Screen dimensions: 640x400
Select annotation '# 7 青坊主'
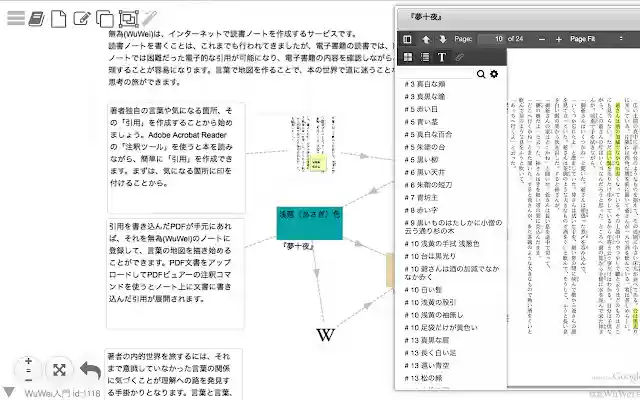coord(421,198)
